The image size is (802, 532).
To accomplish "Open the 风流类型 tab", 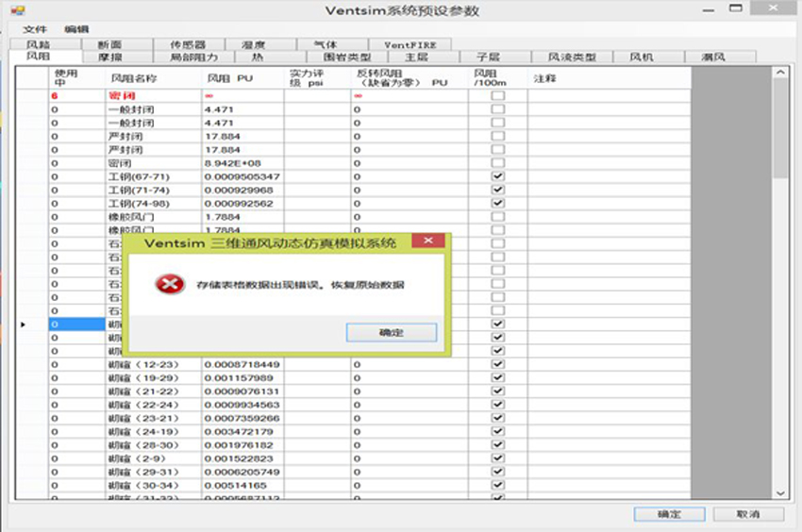I will pos(573,57).
